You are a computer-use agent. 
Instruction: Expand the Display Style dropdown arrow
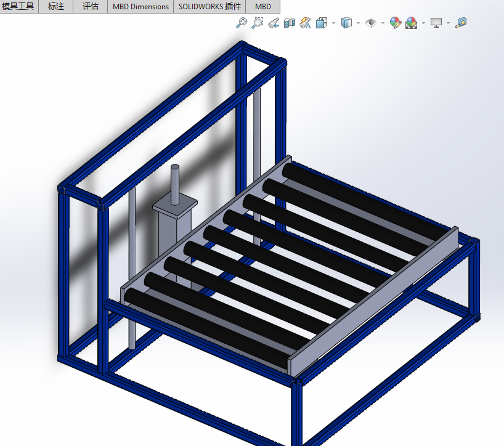(x=358, y=23)
